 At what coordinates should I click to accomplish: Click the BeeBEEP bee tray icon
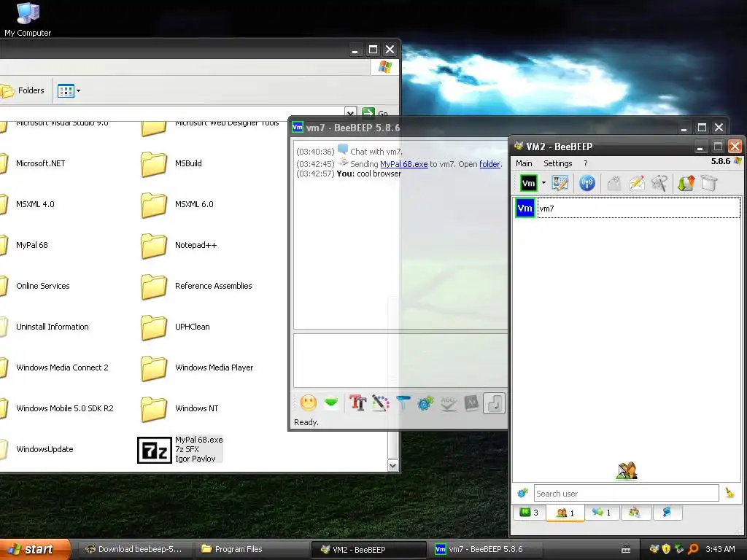pyautogui.click(x=654, y=549)
